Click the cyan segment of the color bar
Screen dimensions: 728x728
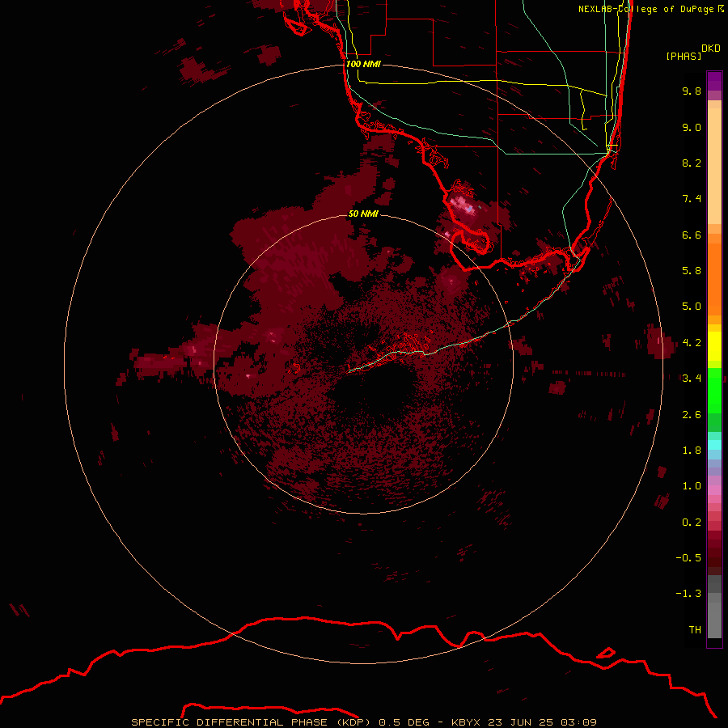click(x=714, y=445)
